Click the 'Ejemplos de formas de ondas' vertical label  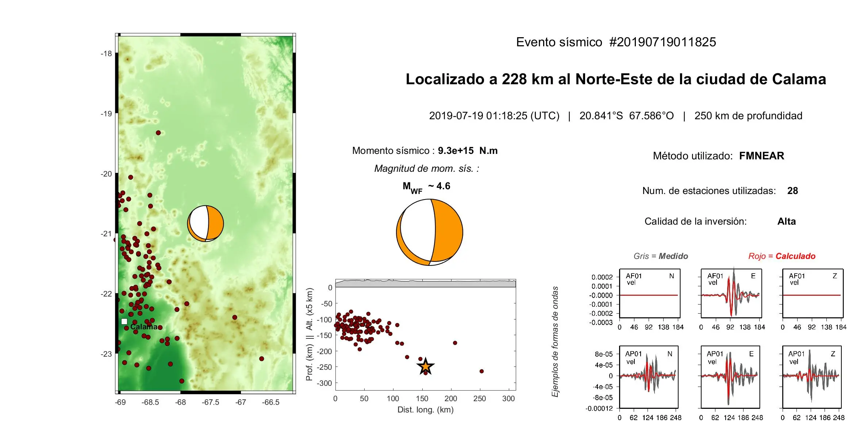coord(555,342)
